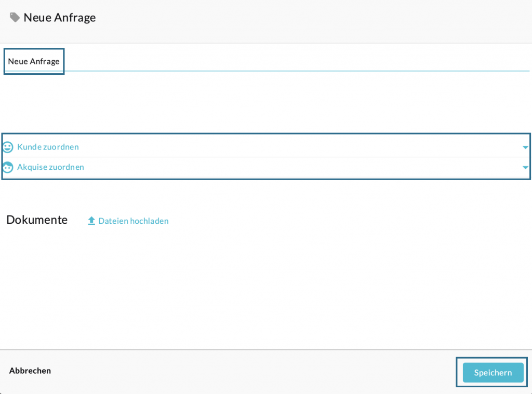
Task: Click the tag icon beside the dialog title
Action: coord(15,18)
